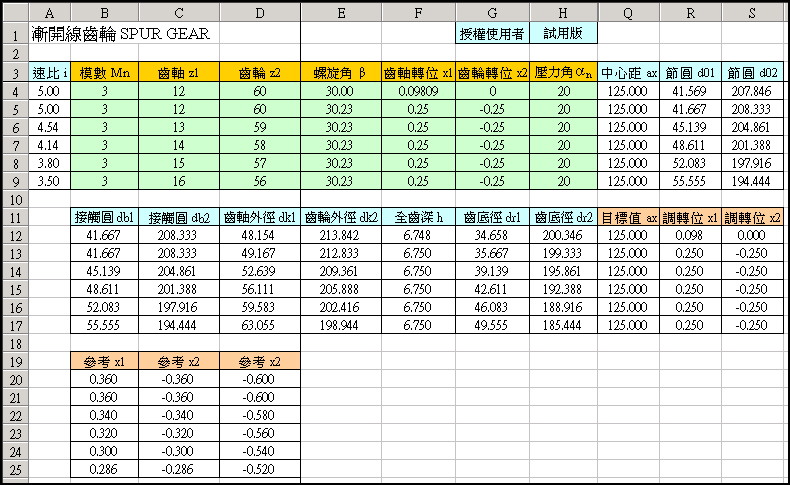Select the 齒軸 z1 header cell
Viewport: 790px width, 485px height.
[179, 73]
